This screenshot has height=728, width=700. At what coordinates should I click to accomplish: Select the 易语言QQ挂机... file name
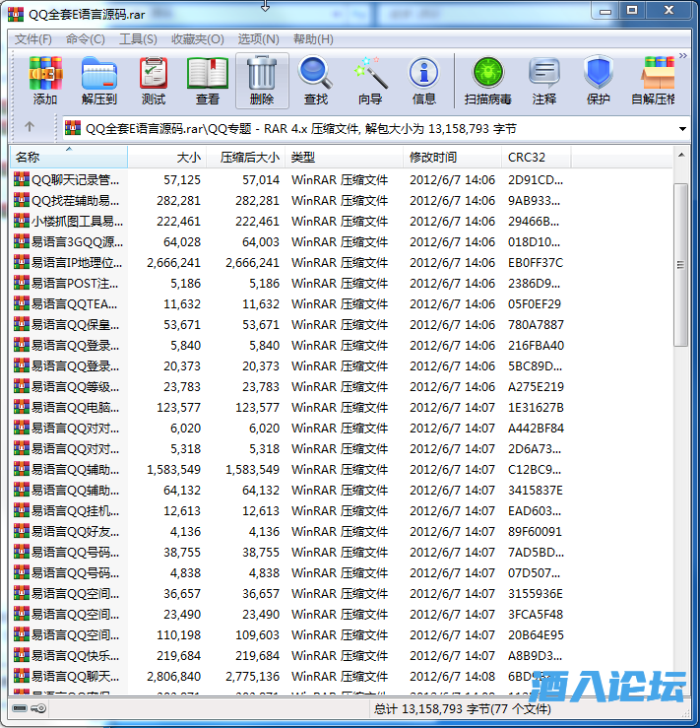click(75, 510)
